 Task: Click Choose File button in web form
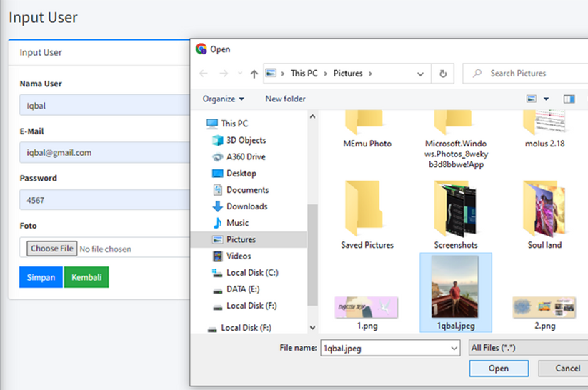coord(51,249)
